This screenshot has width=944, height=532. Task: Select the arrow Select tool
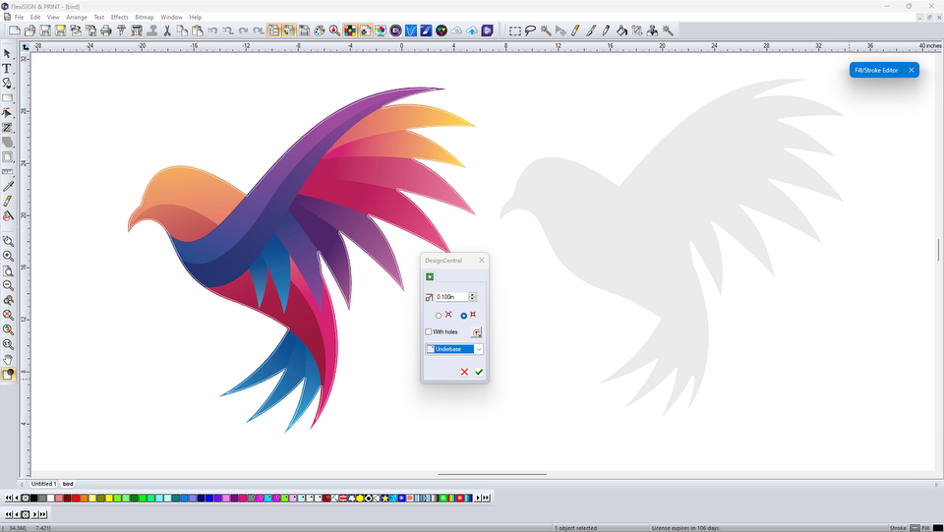pyautogui.click(x=7, y=54)
